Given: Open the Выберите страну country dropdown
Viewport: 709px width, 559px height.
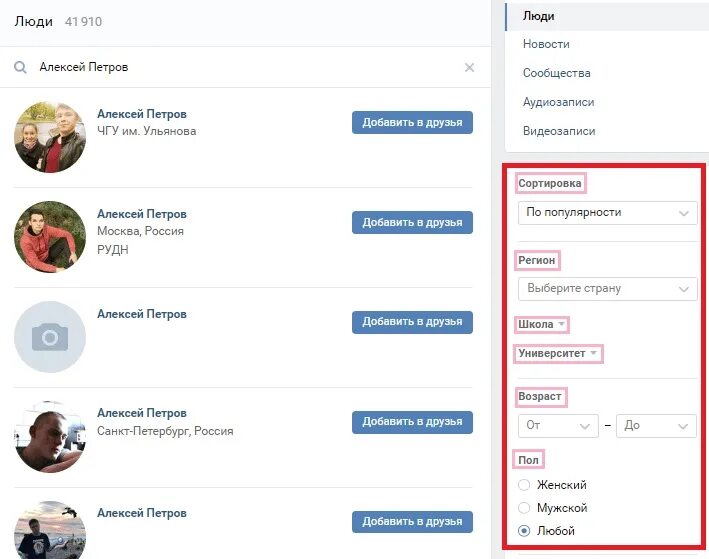Looking at the screenshot, I should click(607, 289).
